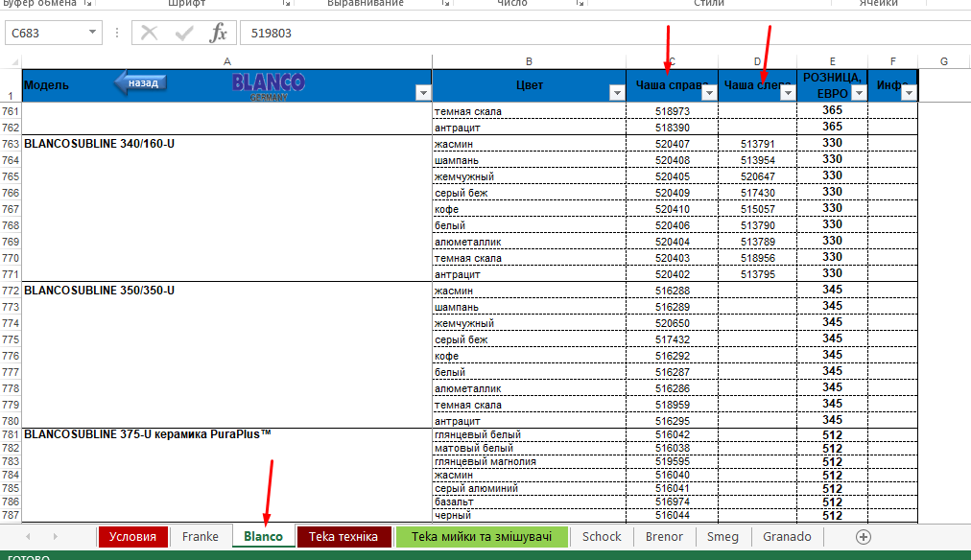Image resolution: width=971 pixels, height=560 pixels.
Task: Click the formula bar containing 519803
Action: pyautogui.click(x=605, y=33)
